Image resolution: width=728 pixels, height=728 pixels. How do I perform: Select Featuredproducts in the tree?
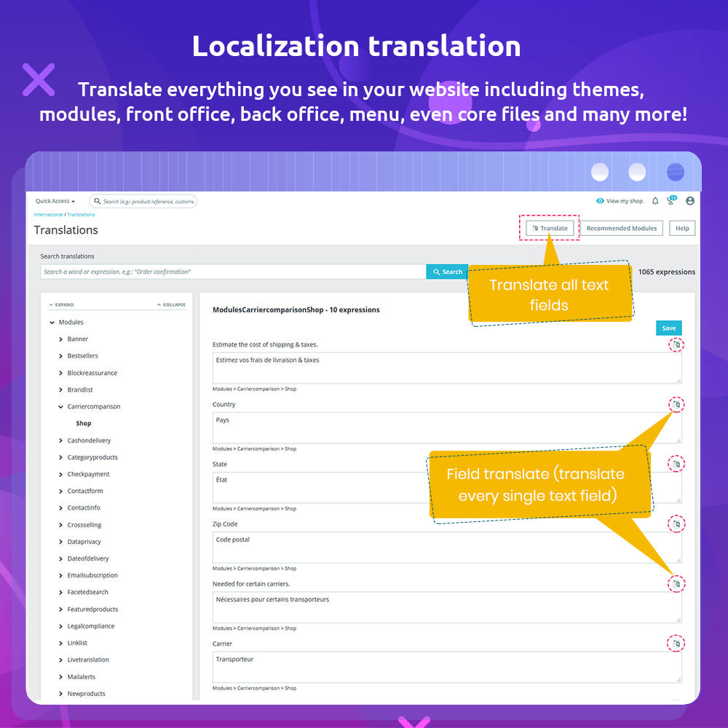tap(92, 609)
